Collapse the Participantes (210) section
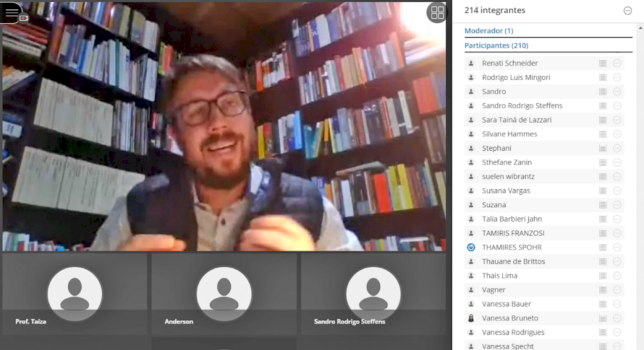 click(x=496, y=46)
